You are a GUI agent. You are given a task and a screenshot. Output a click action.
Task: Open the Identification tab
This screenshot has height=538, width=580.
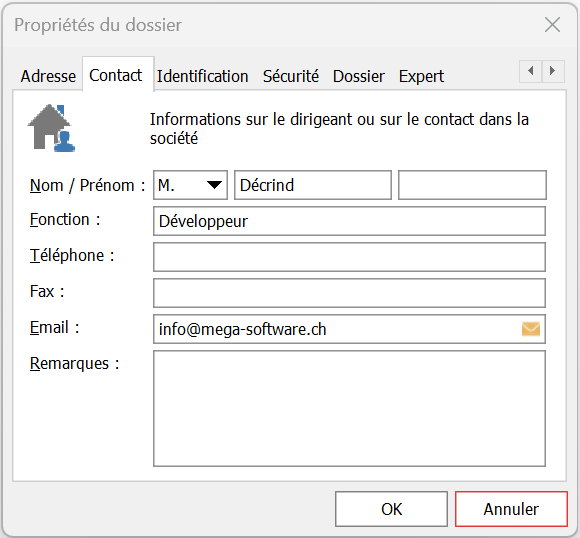pos(202,76)
